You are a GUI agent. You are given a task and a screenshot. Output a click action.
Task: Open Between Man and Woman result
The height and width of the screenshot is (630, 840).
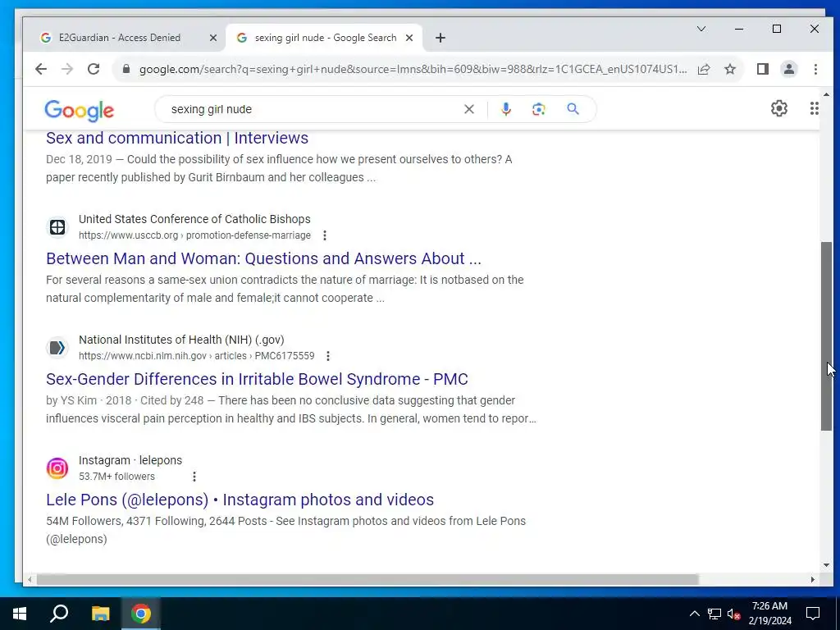[263, 258]
